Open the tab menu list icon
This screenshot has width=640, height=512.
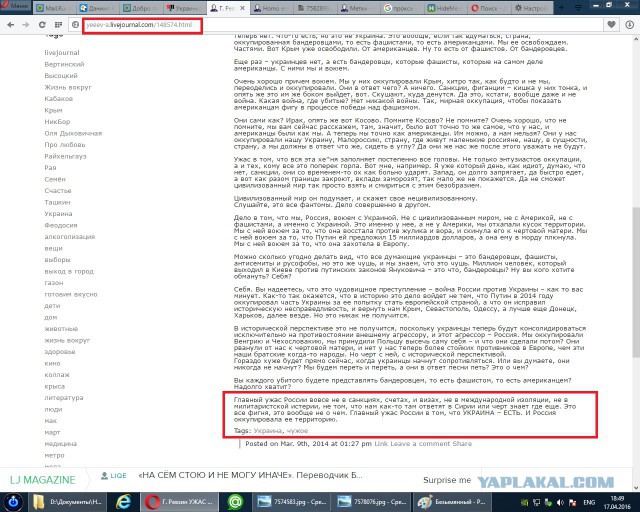point(578,8)
